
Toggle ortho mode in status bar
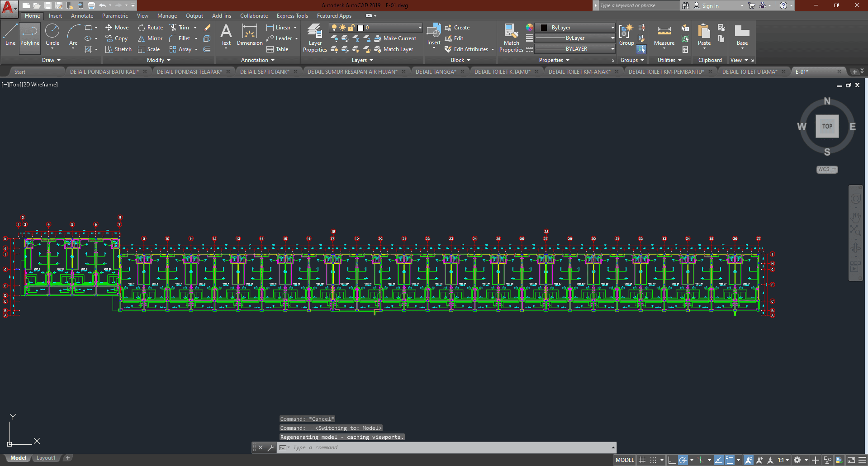[x=672, y=460]
